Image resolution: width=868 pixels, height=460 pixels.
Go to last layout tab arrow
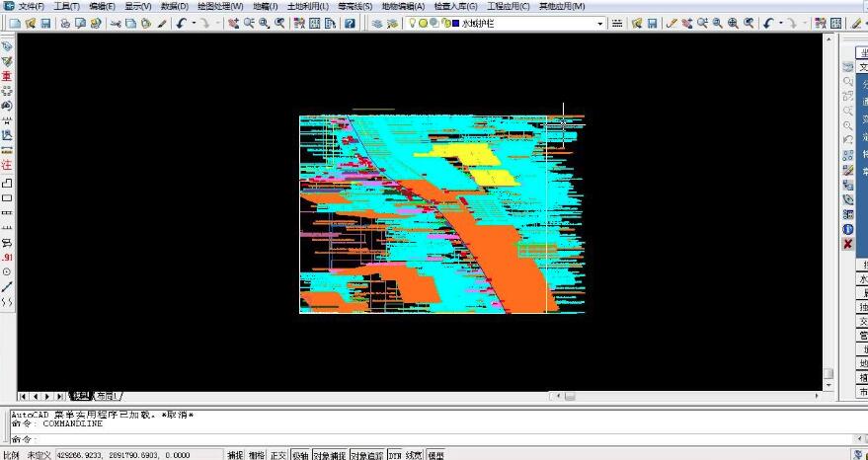[60, 397]
